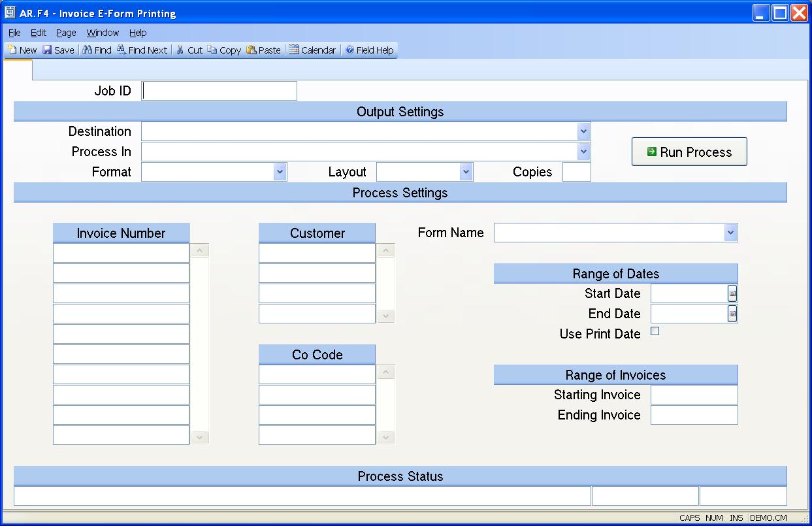812x526 pixels.
Task: Click the New toolbar icon
Action: (12, 50)
